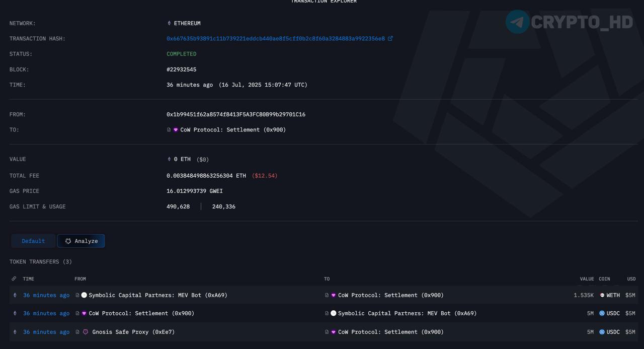Open '36 minutes ago' in WETH transfer row

[46, 295]
